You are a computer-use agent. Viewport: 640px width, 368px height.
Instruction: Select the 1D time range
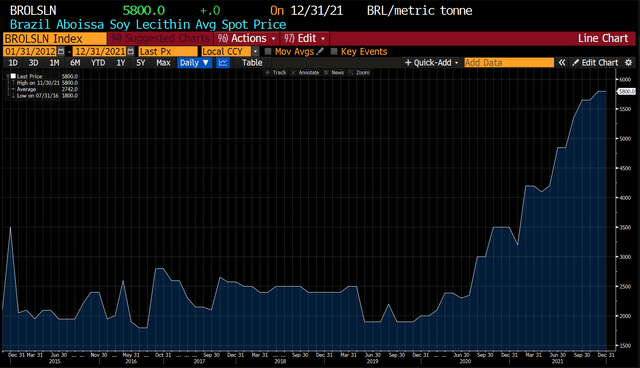13,62
